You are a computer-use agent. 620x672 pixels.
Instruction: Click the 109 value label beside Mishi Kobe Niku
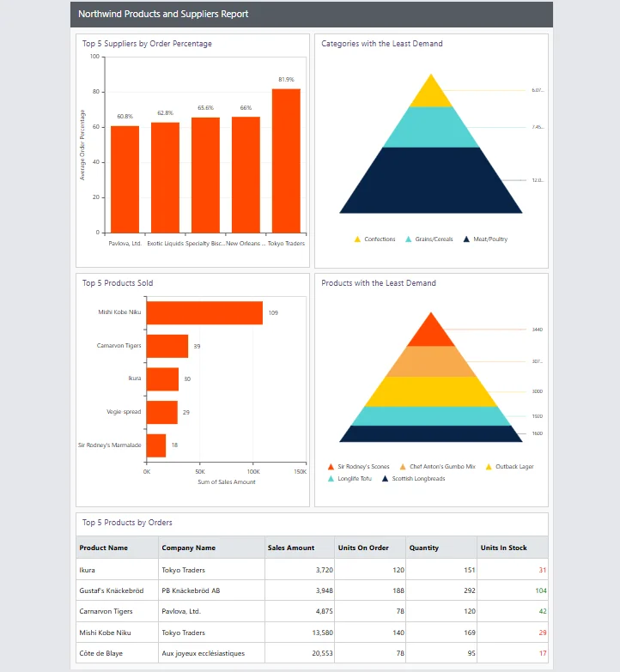(x=273, y=313)
